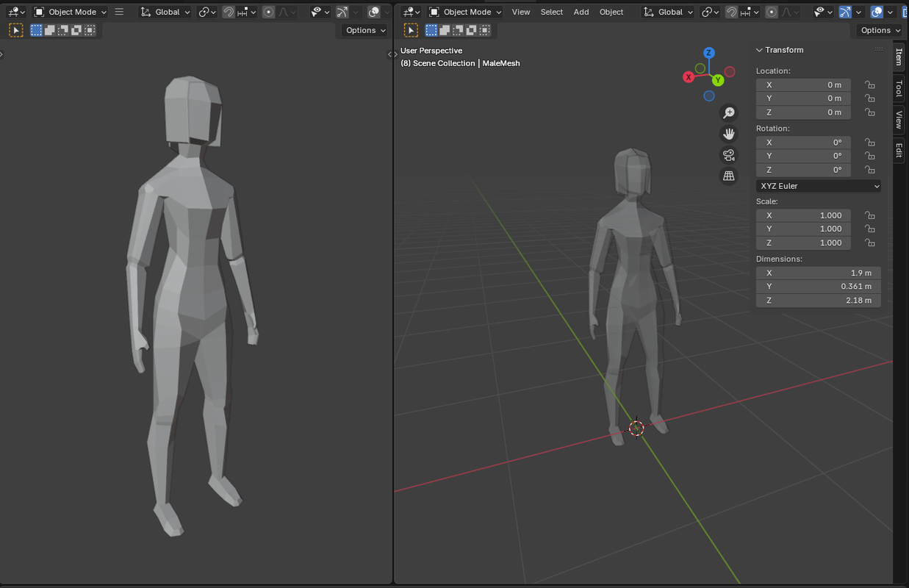Snap view to red X axis on gizmo

click(689, 77)
